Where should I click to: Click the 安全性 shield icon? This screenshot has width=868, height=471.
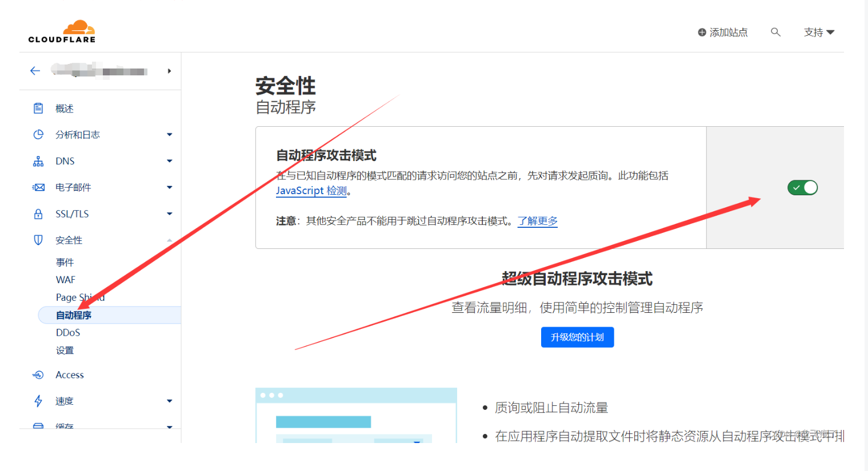[x=38, y=240]
